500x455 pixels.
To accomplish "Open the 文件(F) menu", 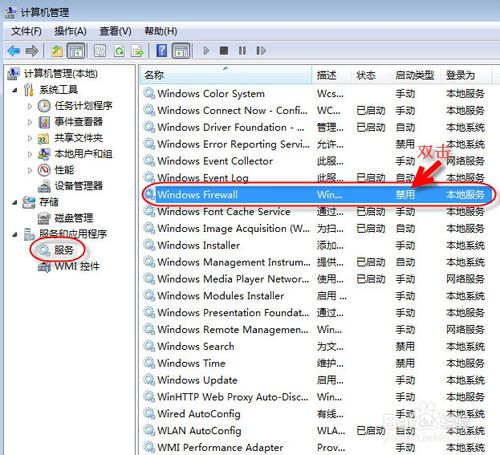I will click(26, 31).
